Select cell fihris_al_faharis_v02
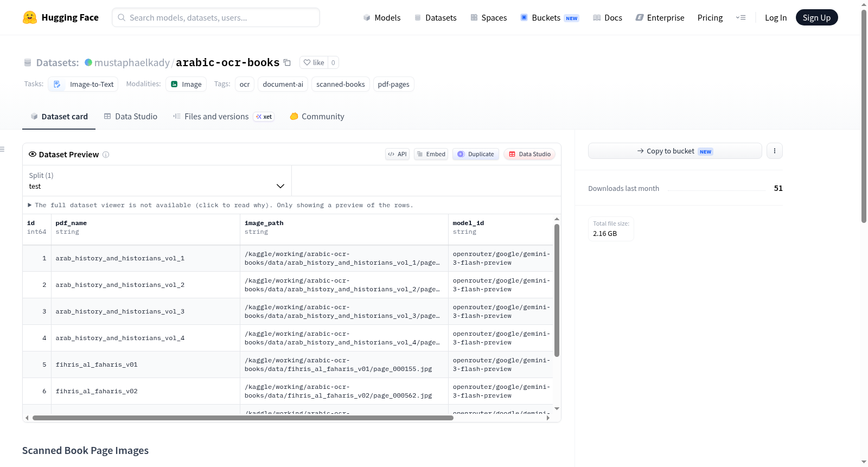 (145, 391)
